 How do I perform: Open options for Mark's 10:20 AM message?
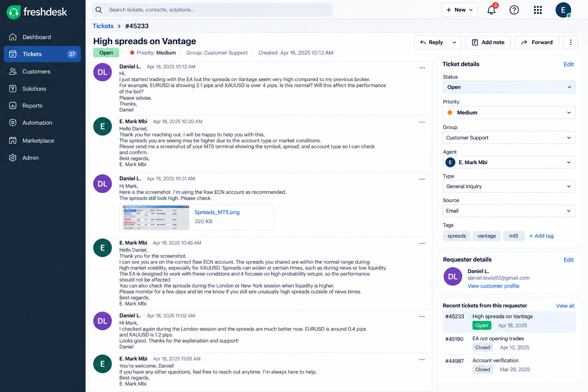tap(422, 122)
